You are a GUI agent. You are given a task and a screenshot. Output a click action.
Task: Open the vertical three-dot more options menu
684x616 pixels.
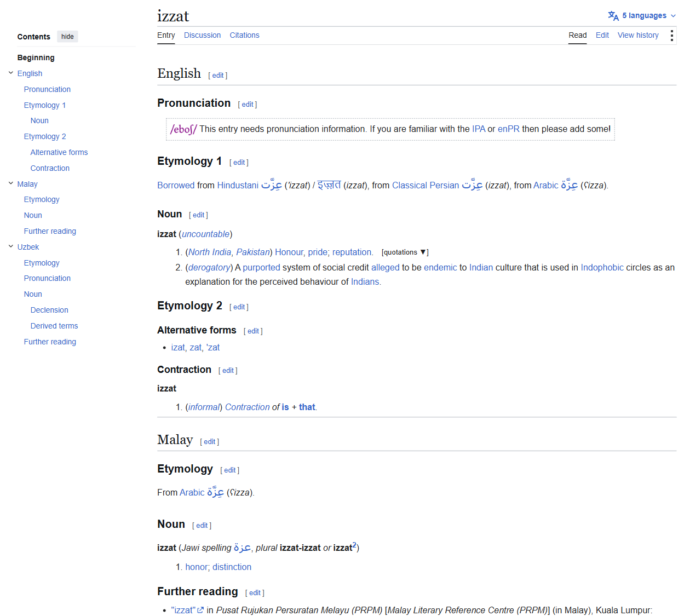pyautogui.click(x=671, y=36)
